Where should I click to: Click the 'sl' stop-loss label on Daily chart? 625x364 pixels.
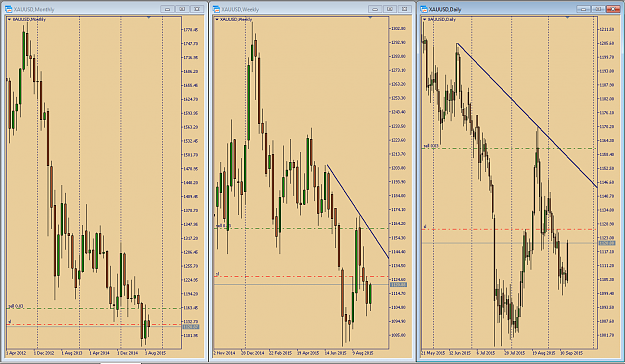coord(425,226)
